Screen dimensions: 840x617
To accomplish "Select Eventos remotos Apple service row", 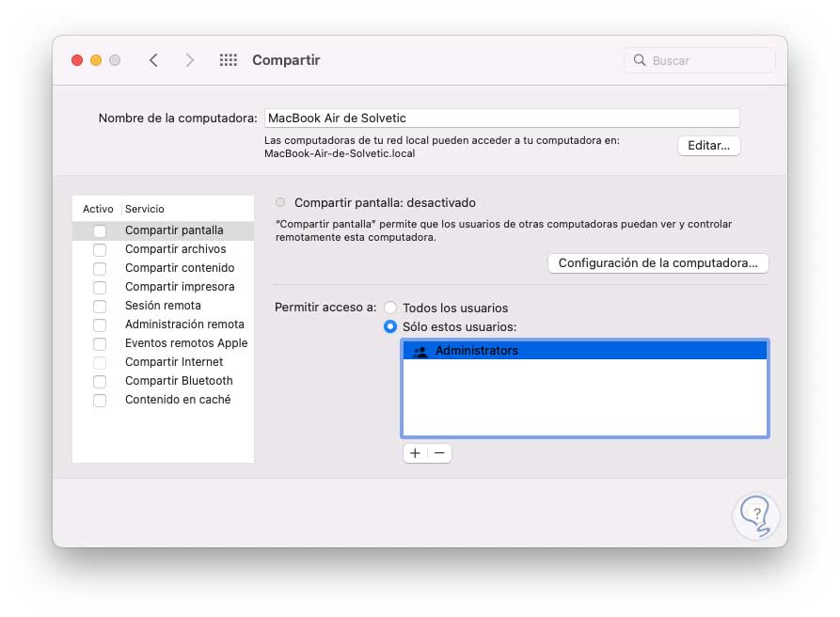I will 163,343.
